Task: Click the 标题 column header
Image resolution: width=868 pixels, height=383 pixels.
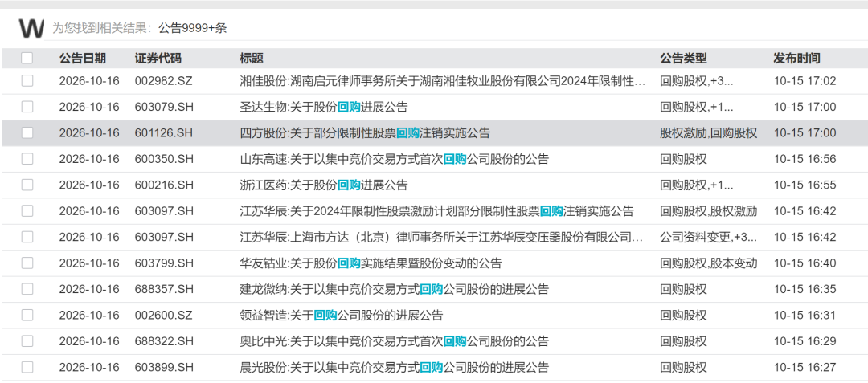Action: point(252,59)
